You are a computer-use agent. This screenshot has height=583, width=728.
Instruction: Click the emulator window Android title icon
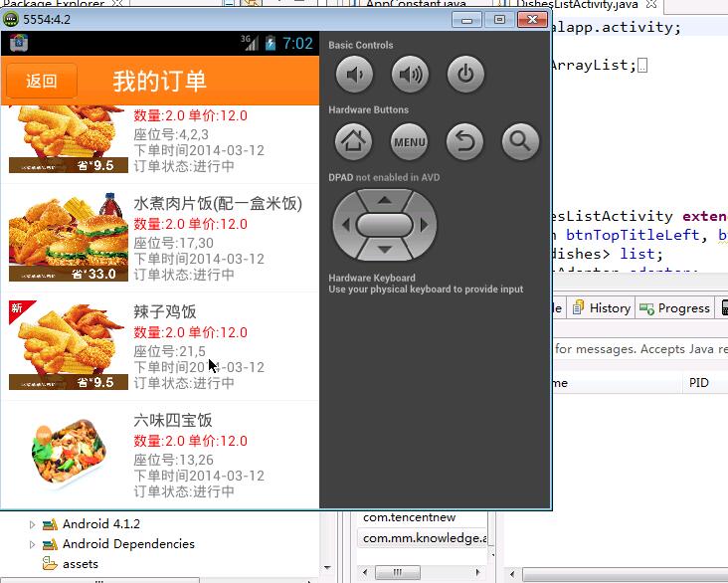[x=11, y=20]
